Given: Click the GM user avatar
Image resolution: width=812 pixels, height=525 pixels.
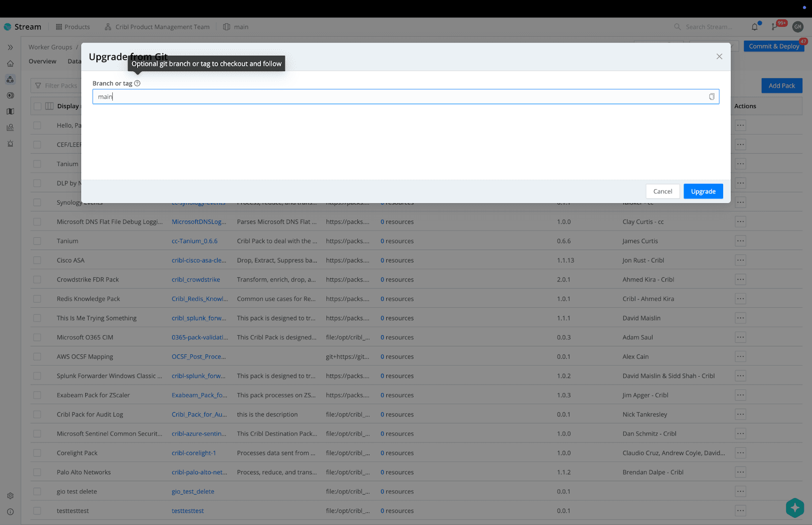Looking at the screenshot, I should pos(798,27).
